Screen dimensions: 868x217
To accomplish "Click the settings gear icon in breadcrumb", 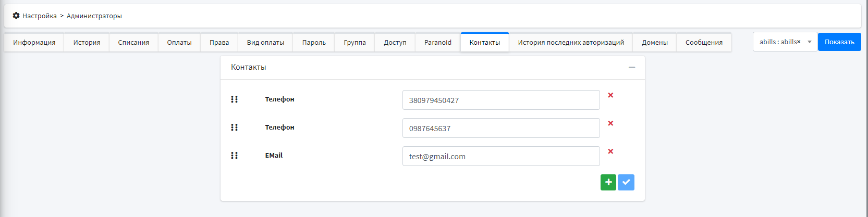I will (16, 16).
